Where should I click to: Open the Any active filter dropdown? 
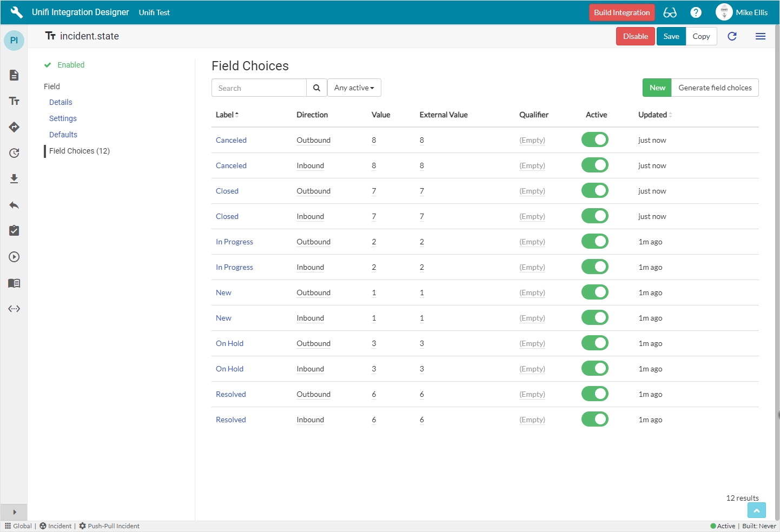[x=354, y=88]
